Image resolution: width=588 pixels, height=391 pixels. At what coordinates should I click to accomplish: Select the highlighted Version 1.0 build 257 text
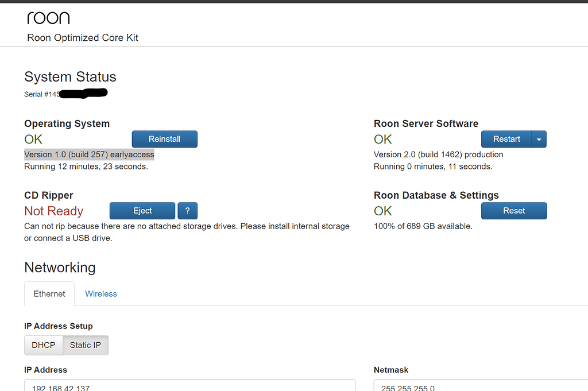[88, 154]
